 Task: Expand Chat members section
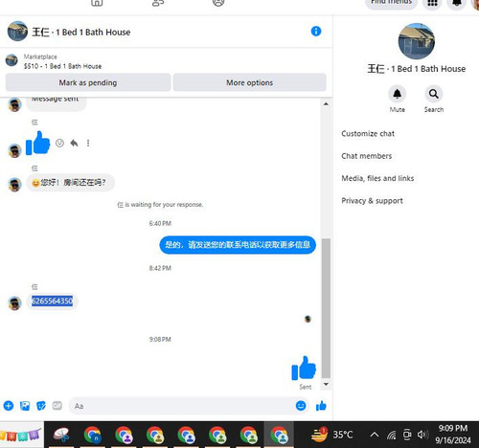coord(367,156)
